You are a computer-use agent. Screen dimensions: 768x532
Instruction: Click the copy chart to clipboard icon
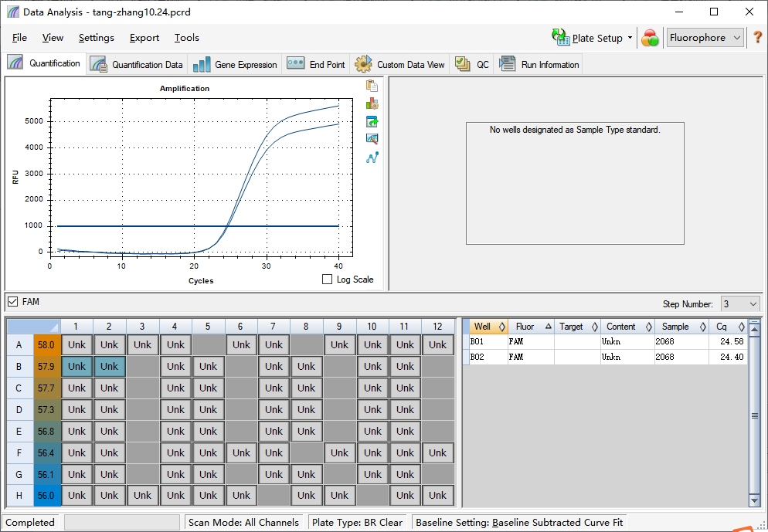tap(372, 86)
